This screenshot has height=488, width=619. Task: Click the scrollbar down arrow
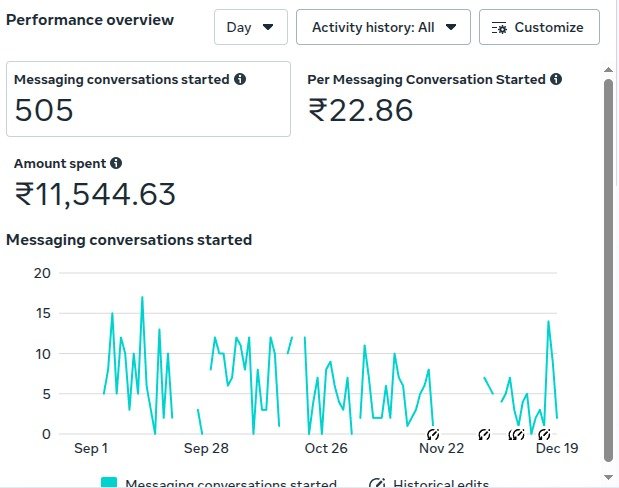(608, 477)
